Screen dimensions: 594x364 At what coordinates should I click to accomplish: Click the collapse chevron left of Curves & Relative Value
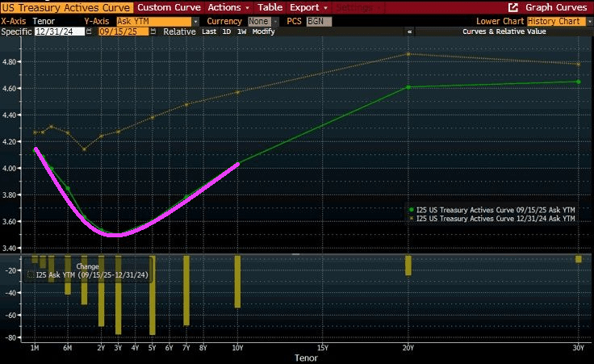[410, 31]
